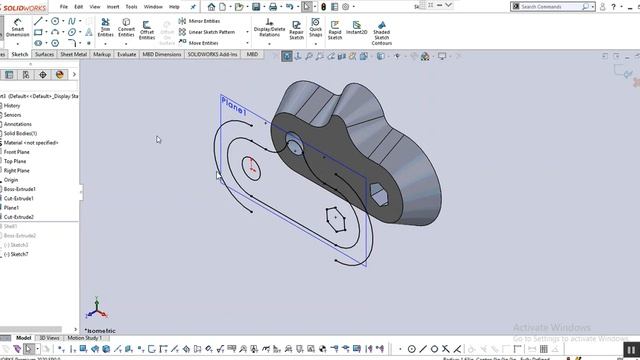Click Linear Sketch Pattern command
The image size is (640, 360).
pyautogui.click(x=207, y=32)
